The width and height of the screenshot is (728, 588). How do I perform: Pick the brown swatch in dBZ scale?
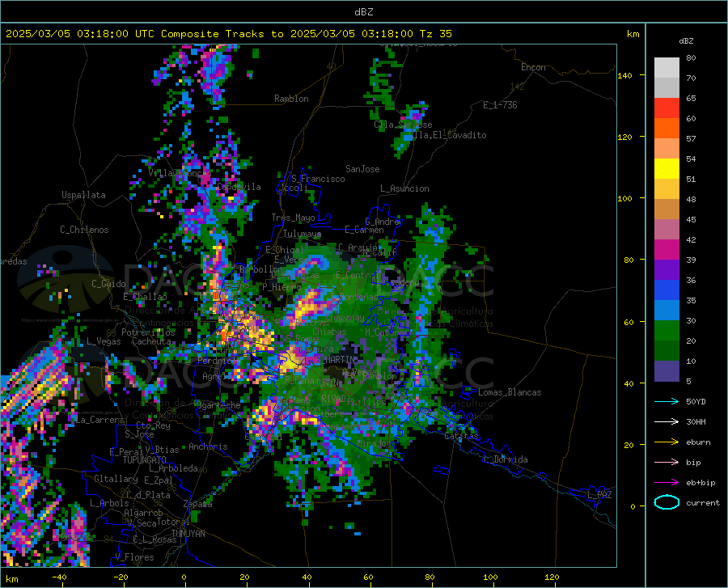tap(667, 209)
